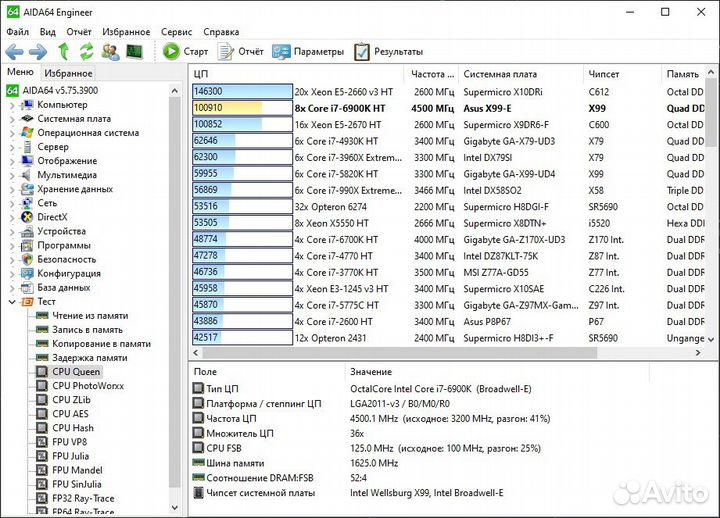
Task: Select Задержка памяти test
Action: click(x=90, y=358)
